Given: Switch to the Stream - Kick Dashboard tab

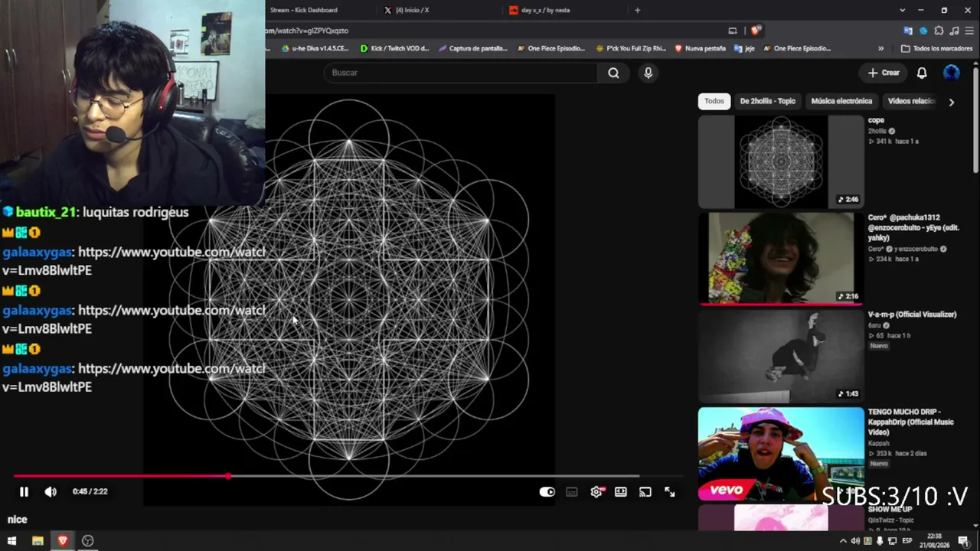Looking at the screenshot, I should (x=304, y=10).
